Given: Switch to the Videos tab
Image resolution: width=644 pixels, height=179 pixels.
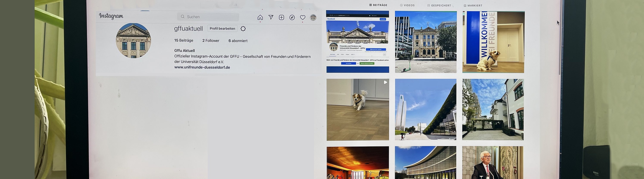Looking at the screenshot, I should coord(407,5).
